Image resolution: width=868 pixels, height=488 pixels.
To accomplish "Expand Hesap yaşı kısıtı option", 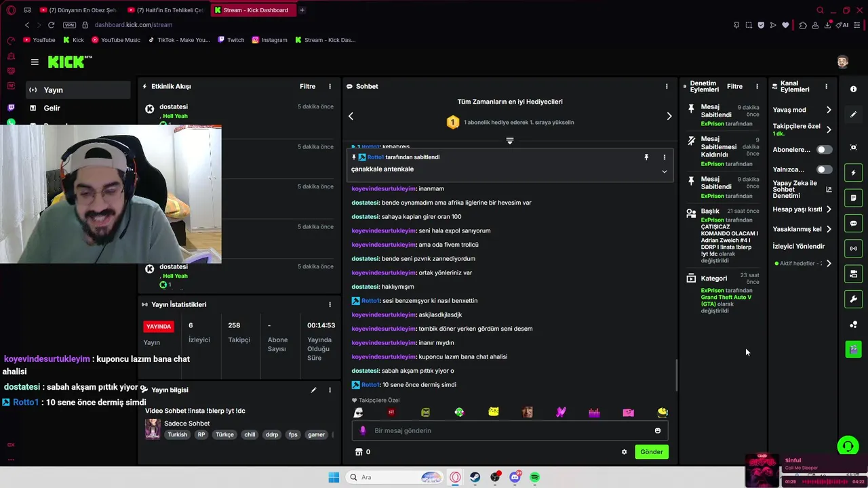I will pyautogui.click(x=829, y=209).
